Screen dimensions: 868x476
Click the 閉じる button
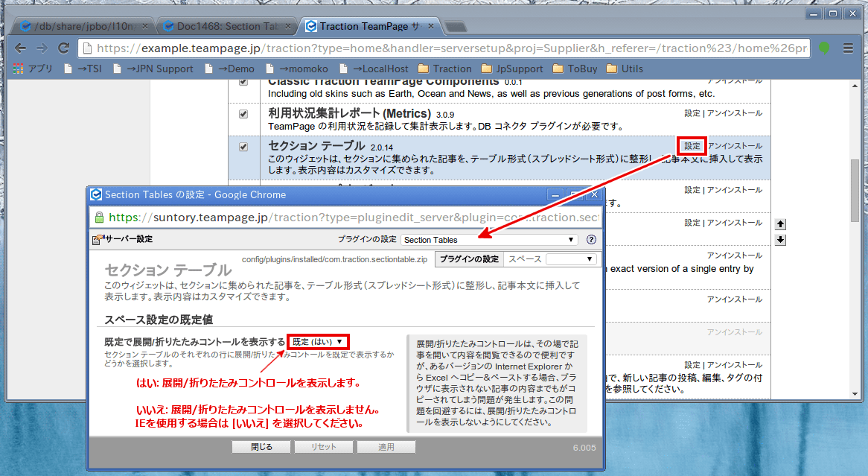[x=261, y=447]
